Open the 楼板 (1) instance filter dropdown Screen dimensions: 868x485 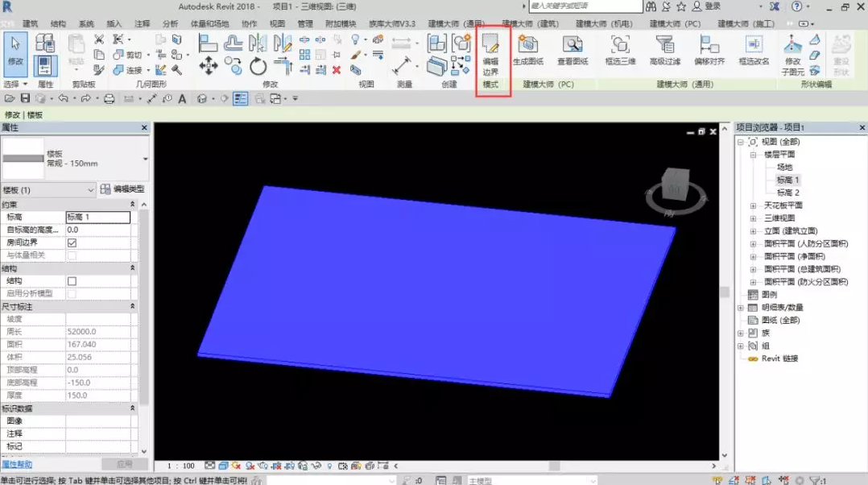click(x=48, y=190)
